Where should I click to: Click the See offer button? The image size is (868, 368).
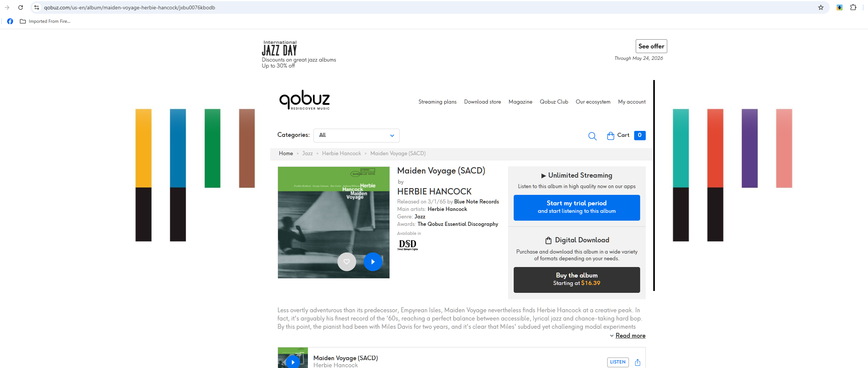pos(651,46)
